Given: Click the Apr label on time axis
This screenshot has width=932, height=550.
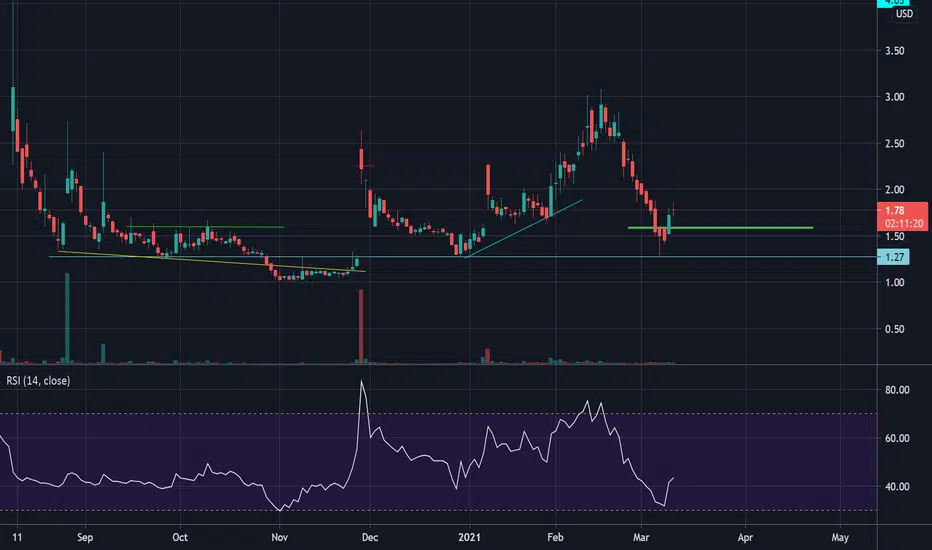Looking at the screenshot, I should 745,538.
